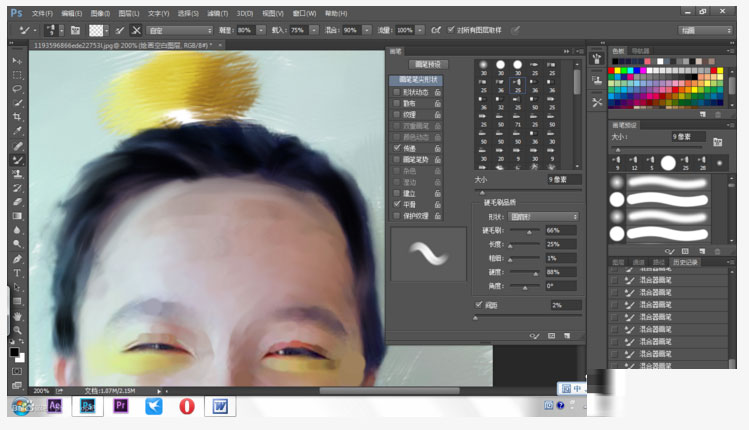Screen dimensions: 749x430
Task: Enable 建立 build-up checkbox
Action: [x=396, y=193]
